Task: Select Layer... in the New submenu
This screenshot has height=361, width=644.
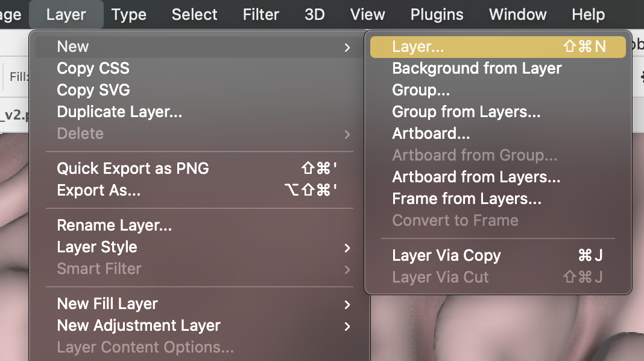Action: click(498, 47)
